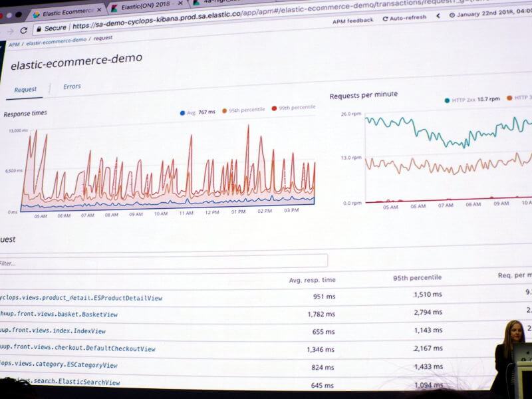
Task: Click the transaction Filter field
Action: [x=164, y=263]
